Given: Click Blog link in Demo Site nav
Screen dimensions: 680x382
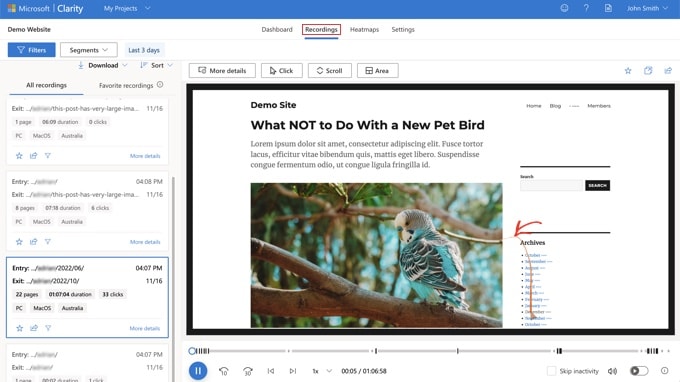Looking at the screenshot, I should (555, 106).
